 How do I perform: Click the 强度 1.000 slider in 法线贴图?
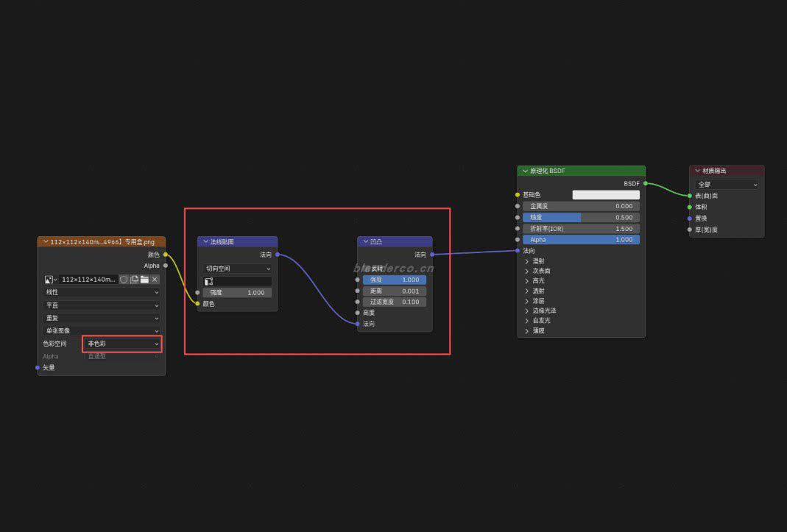[x=237, y=293]
